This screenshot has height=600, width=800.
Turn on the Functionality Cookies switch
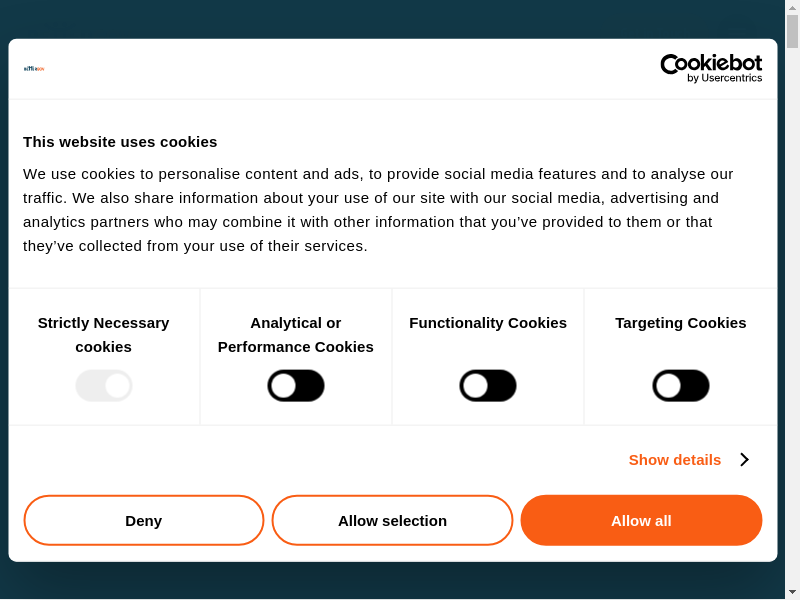pyautogui.click(x=488, y=386)
